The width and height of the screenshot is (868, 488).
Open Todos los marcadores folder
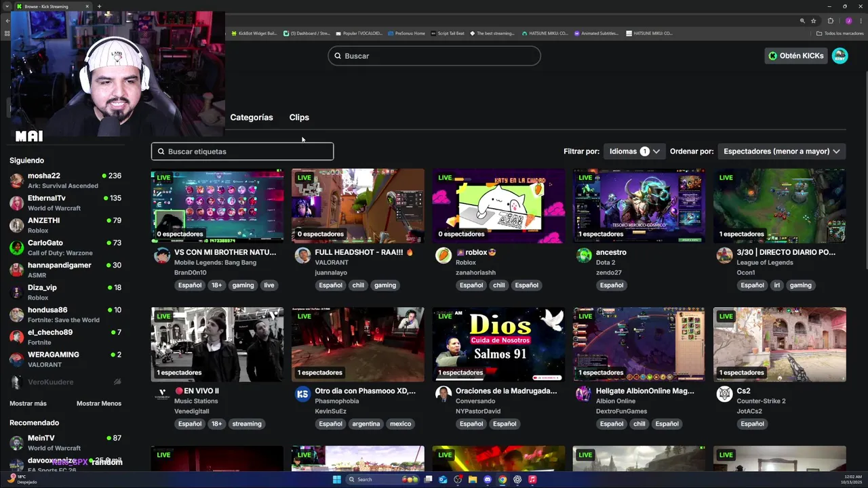(840, 33)
